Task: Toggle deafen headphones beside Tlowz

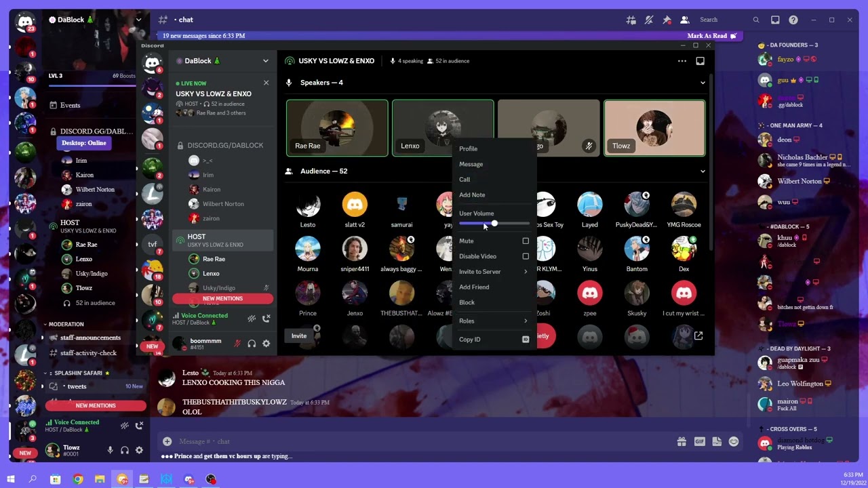Action: (x=125, y=450)
